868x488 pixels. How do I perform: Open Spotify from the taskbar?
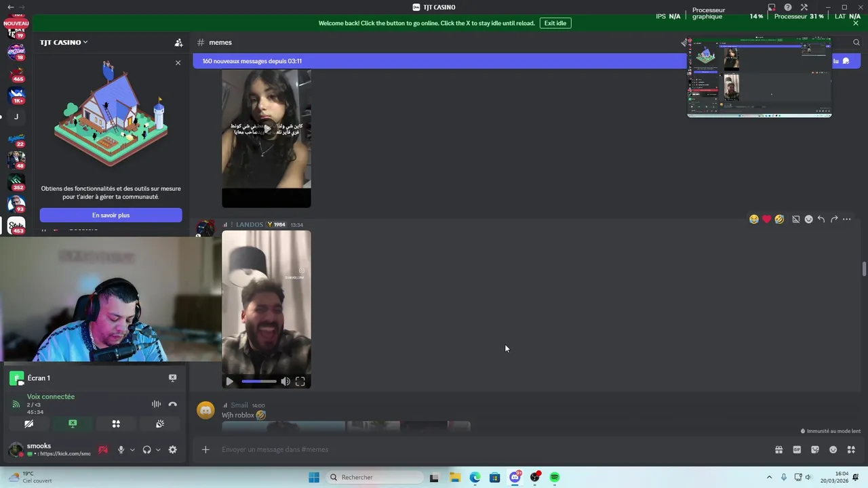pos(555,477)
